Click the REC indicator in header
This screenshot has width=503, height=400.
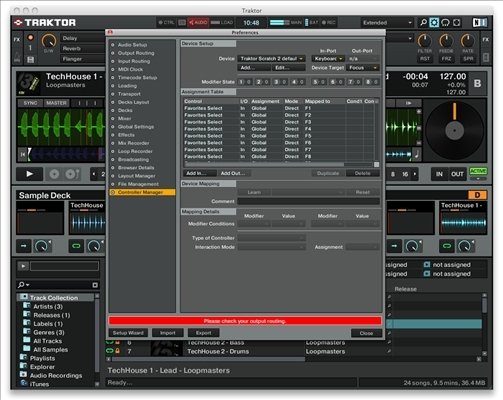(329, 23)
